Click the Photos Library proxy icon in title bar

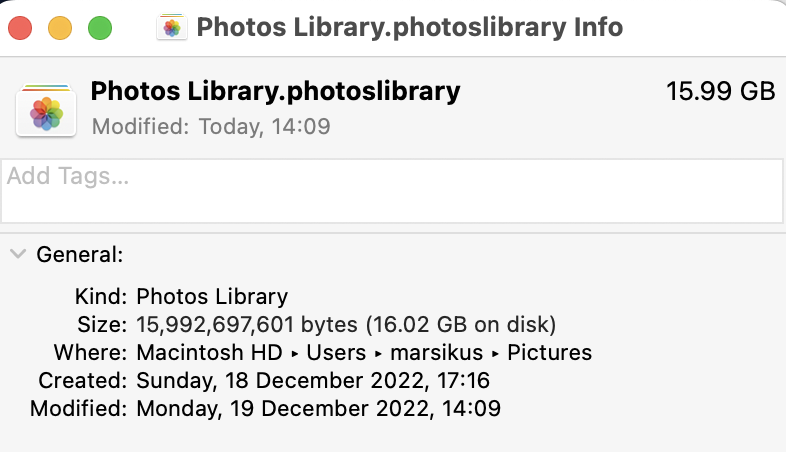(x=172, y=27)
